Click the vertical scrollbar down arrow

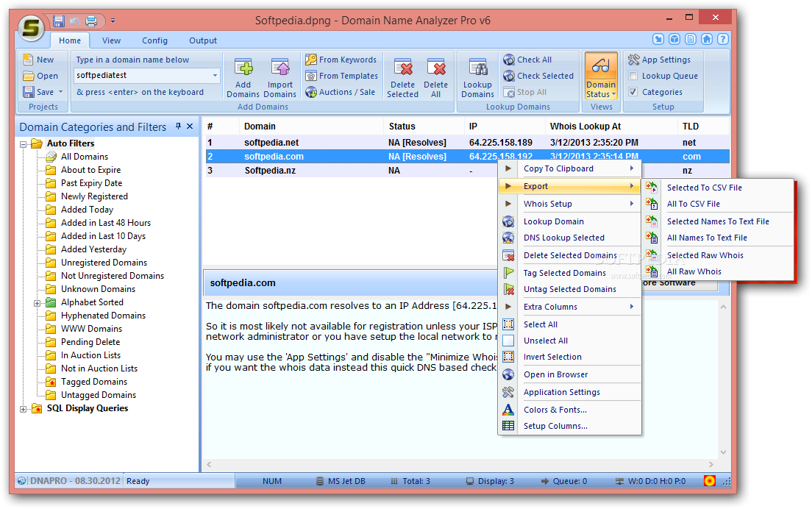click(723, 452)
